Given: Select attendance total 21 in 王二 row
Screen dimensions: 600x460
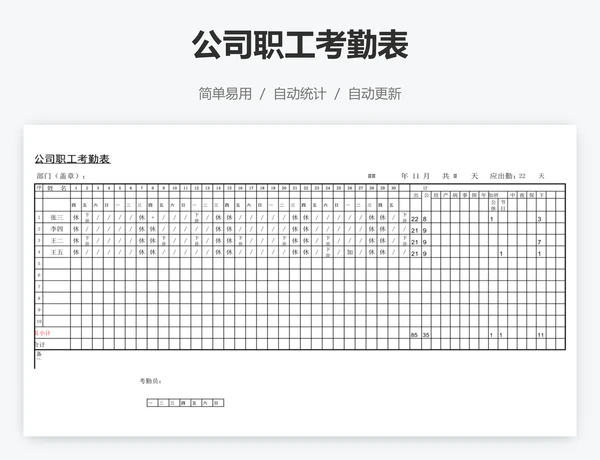Looking at the screenshot, I should [415, 242].
